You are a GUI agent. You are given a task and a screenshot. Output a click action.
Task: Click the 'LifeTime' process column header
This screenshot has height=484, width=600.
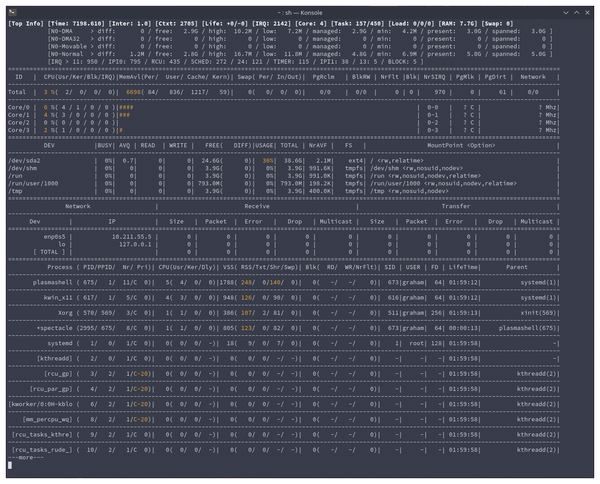tap(463, 267)
